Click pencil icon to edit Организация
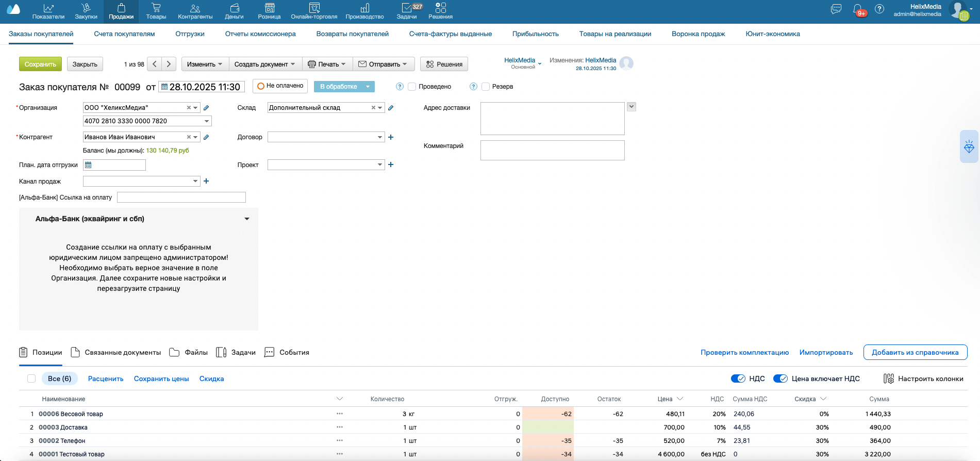This screenshot has width=980, height=461. [x=206, y=108]
